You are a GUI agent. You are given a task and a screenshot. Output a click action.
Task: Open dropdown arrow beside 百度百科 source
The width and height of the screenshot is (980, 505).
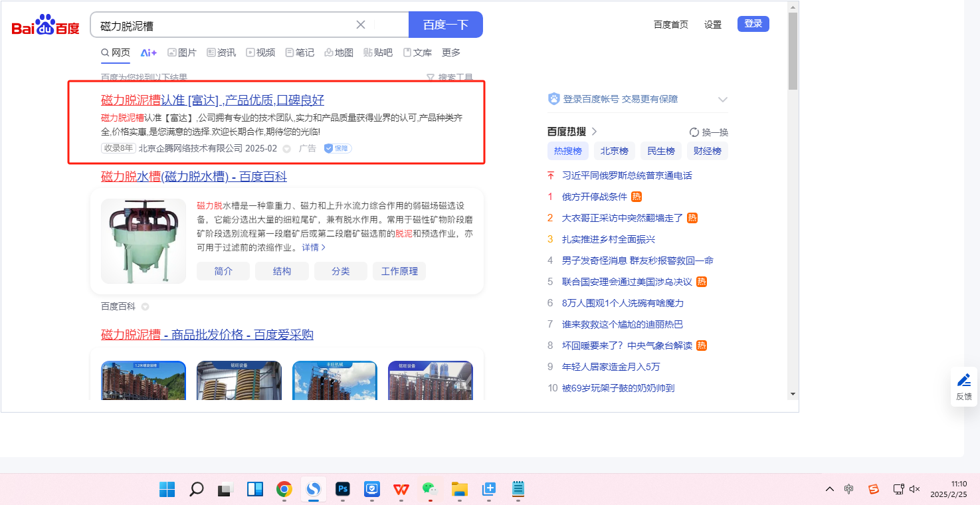(x=145, y=307)
